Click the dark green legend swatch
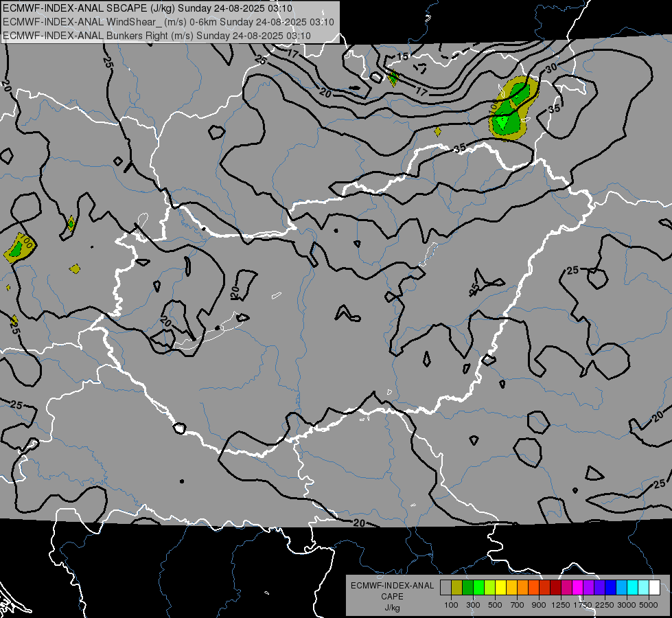This screenshot has width=672, height=618. coord(467,587)
